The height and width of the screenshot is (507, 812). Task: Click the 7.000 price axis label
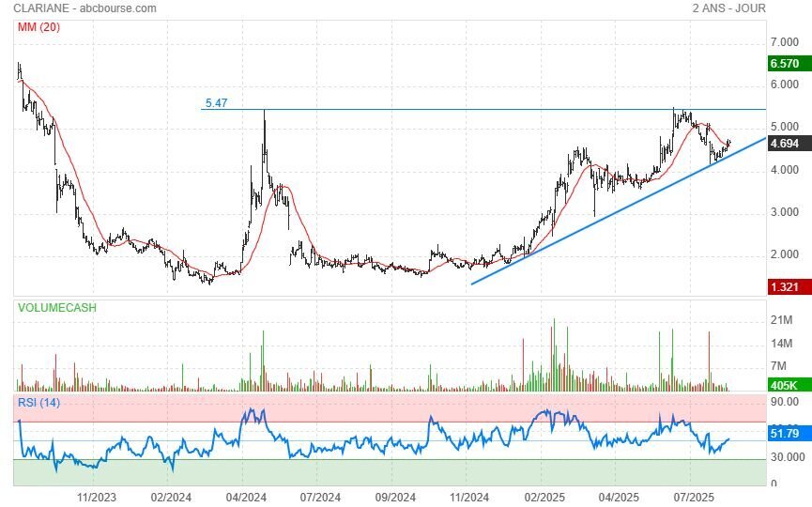click(784, 42)
